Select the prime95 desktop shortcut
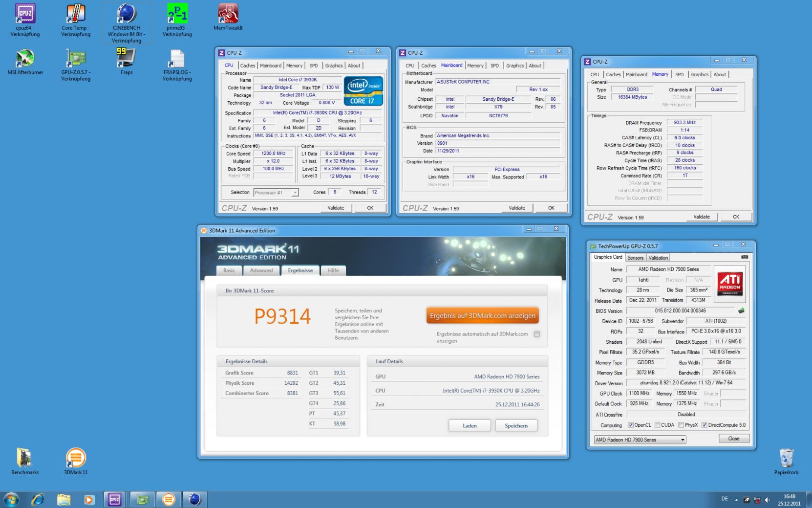The width and height of the screenshot is (812, 508). [177, 21]
